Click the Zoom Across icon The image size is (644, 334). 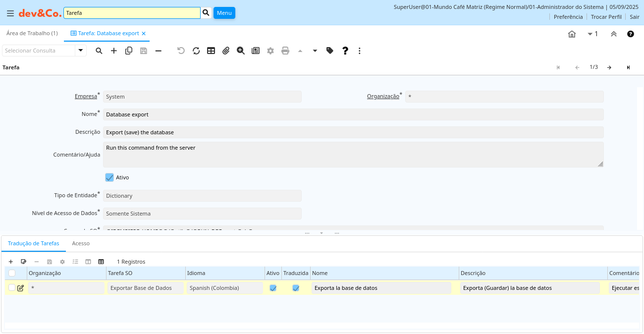click(241, 51)
